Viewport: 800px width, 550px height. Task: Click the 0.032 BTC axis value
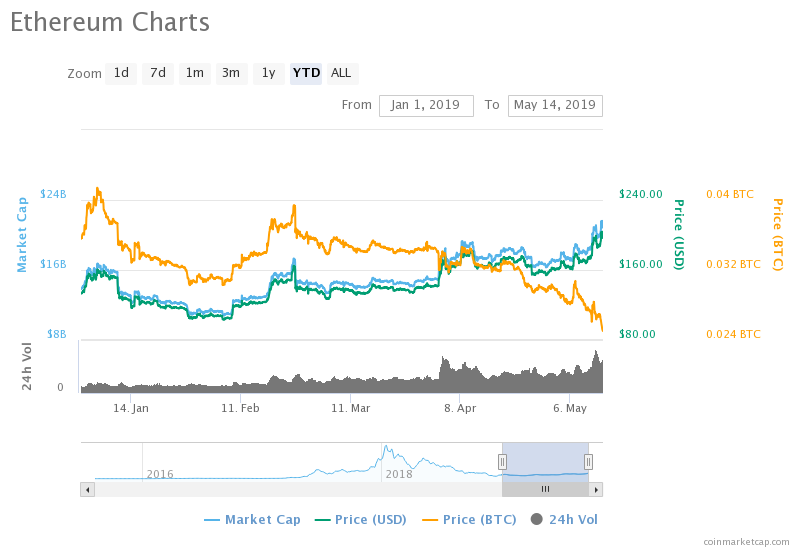tap(733, 264)
